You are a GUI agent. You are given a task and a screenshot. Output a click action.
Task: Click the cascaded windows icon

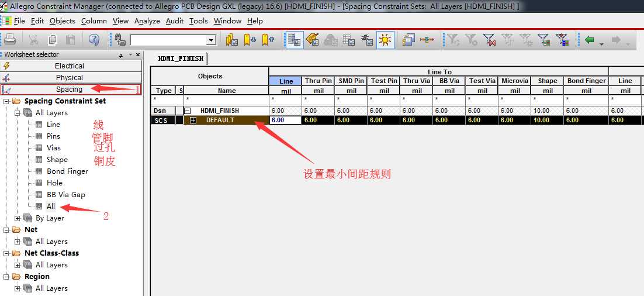point(408,40)
